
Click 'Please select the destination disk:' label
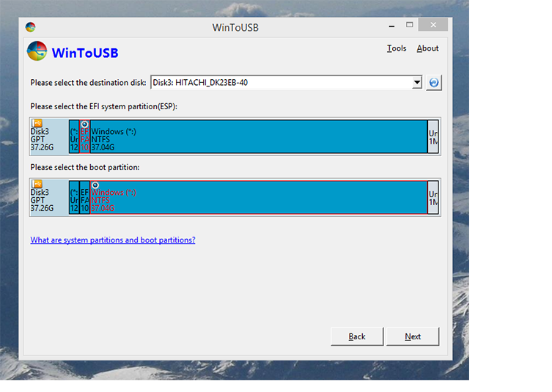tap(88, 83)
